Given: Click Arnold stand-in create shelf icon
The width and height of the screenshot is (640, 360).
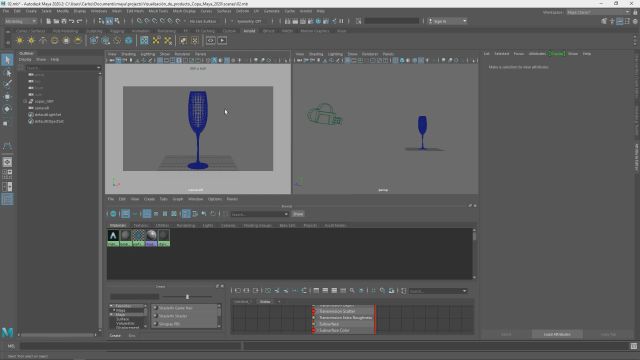Looking at the screenshot, I should (94, 40).
